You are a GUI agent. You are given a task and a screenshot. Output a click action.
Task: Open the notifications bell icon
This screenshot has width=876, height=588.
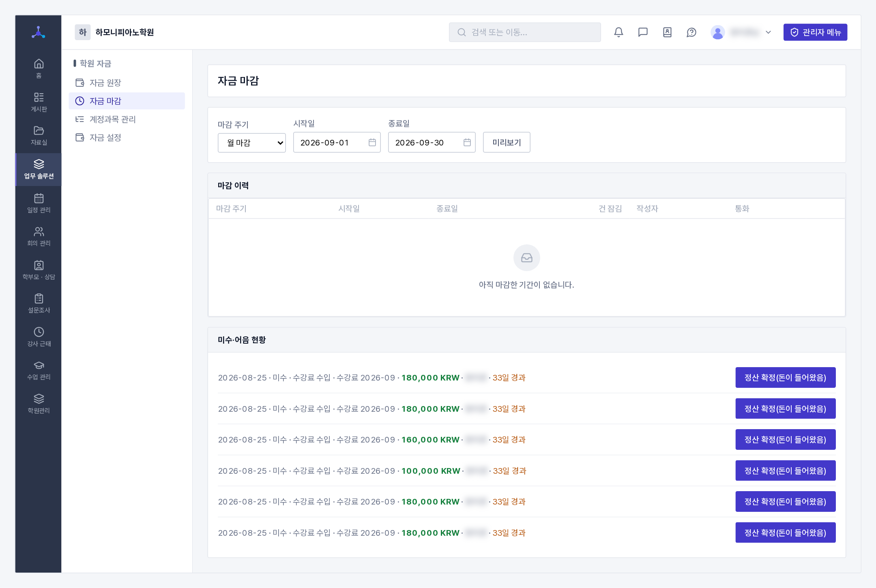pyautogui.click(x=618, y=32)
